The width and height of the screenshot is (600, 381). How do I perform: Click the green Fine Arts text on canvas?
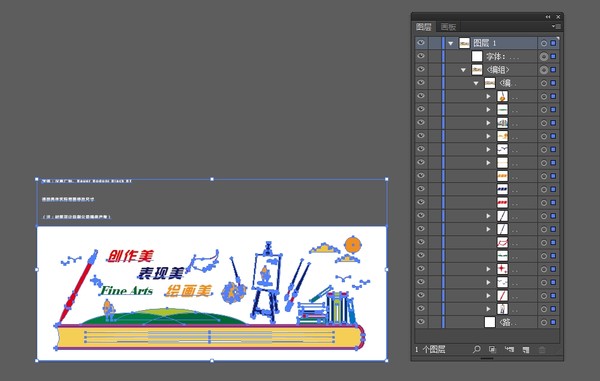click(126, 291)
